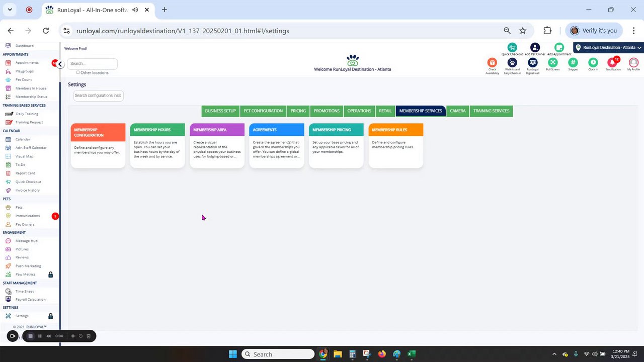Open the Camera tab

458,111
